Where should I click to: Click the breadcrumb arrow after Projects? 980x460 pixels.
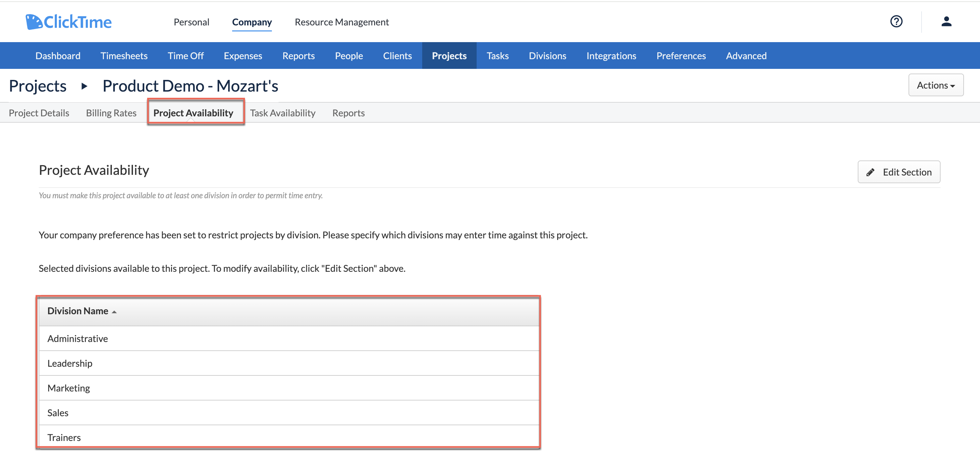pos(85,86)
